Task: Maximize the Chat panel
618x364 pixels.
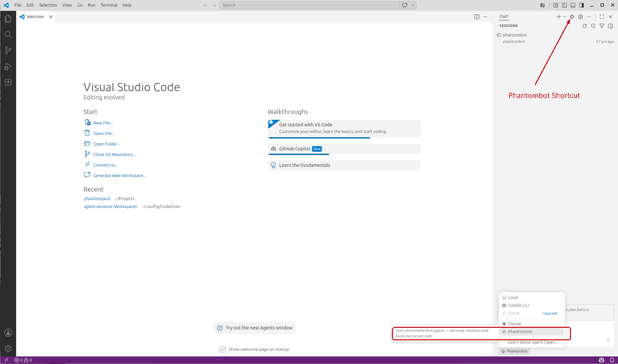Action: click(602, 17)
